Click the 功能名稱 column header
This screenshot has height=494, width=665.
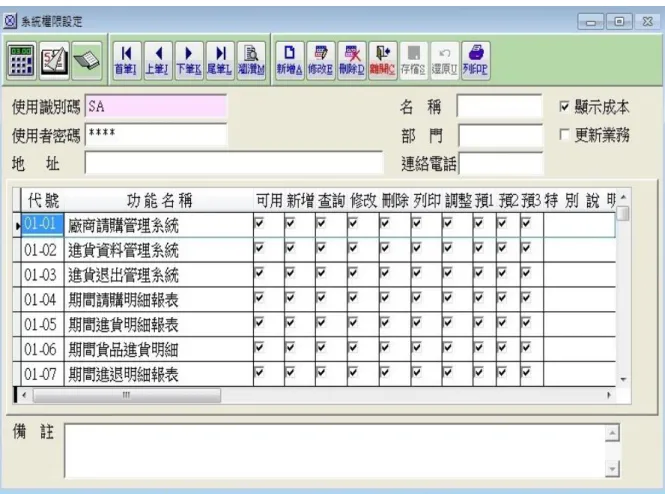click(159, 200)
